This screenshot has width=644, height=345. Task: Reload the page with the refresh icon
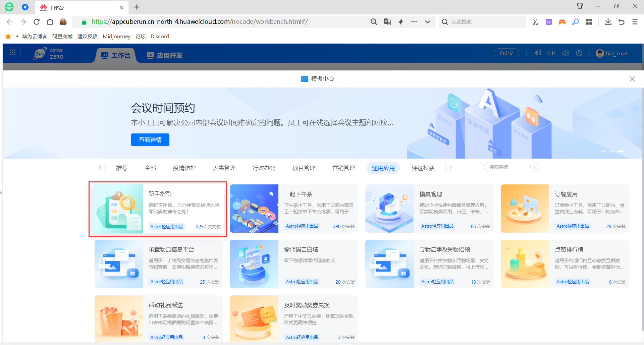37,22
